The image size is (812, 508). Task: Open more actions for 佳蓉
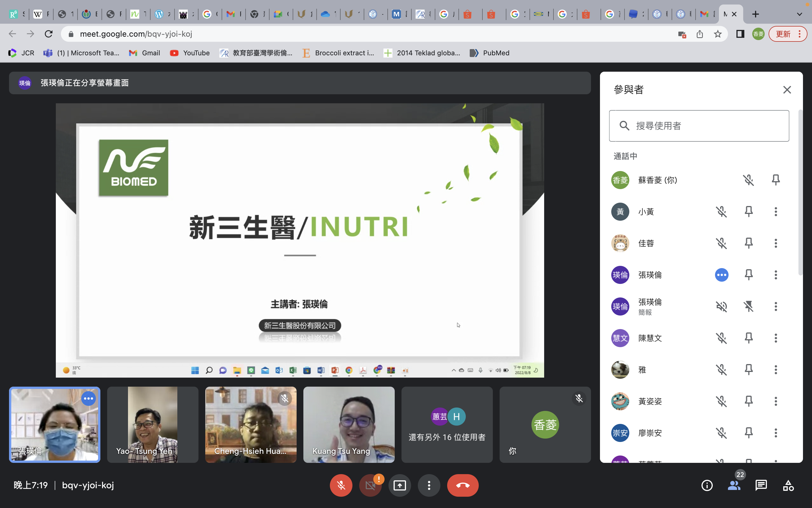[x=775, y=243]
